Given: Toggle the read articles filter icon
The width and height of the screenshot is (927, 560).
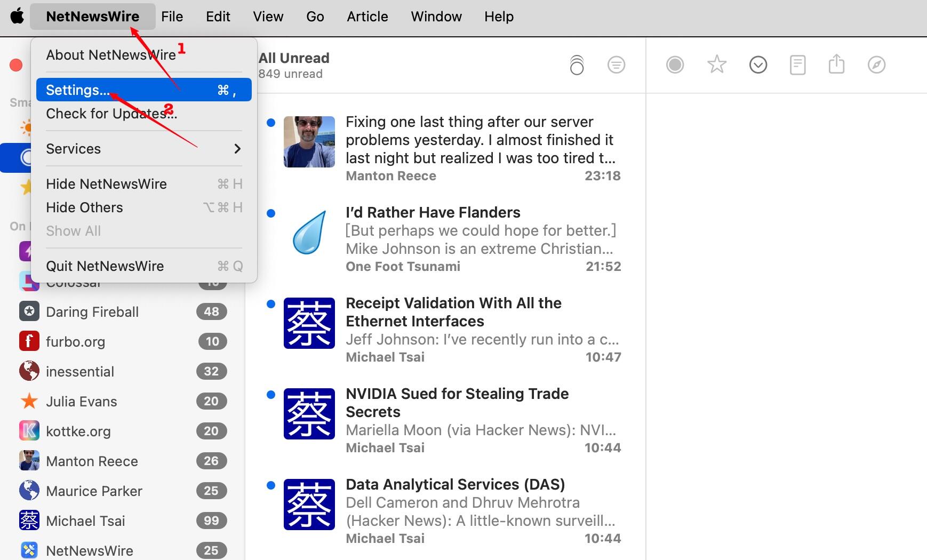Looking at the screenshot, I should [x=616, y=65].
